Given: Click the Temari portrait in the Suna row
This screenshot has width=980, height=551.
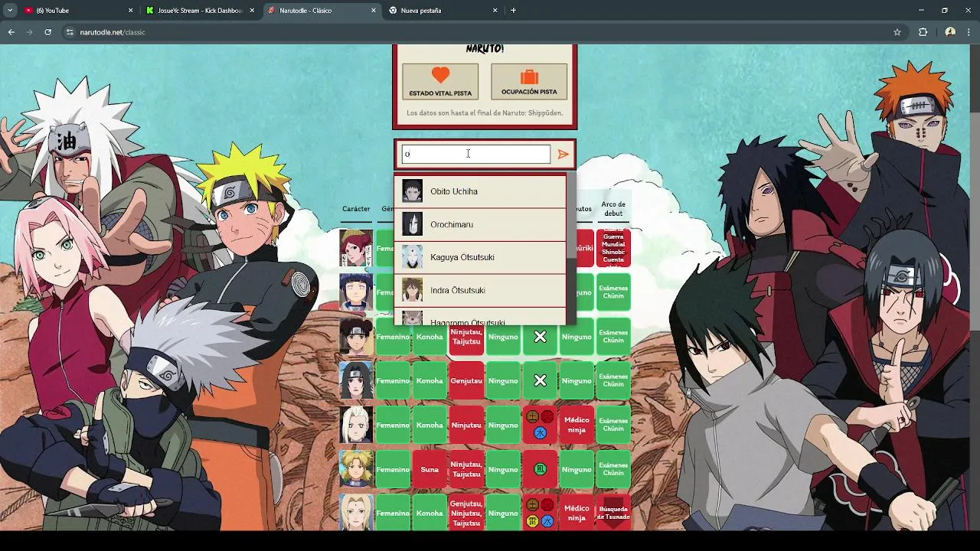Looking at the screenshot, I should coord(356,469).
